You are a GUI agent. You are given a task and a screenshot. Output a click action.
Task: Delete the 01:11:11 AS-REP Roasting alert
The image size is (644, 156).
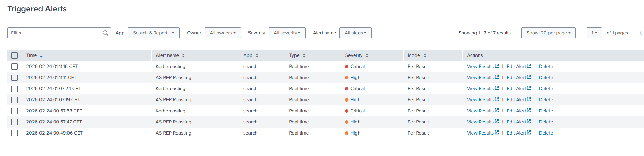point(546,78)
